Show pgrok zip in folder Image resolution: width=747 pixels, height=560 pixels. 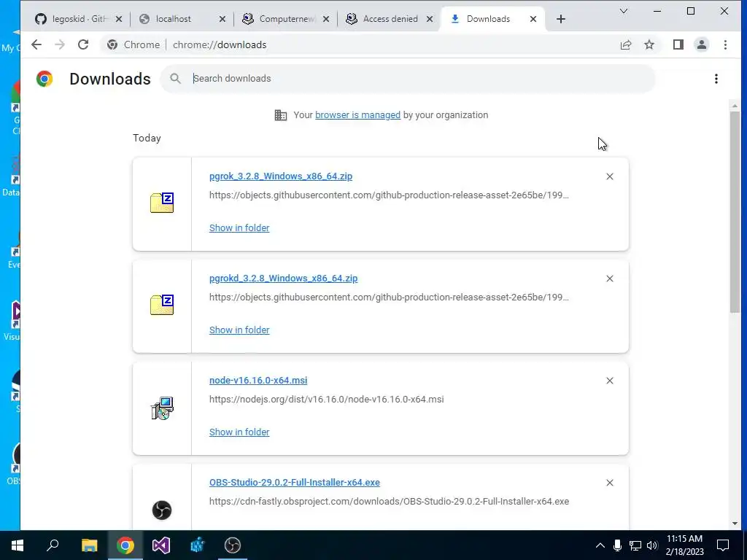coord(239,228)
